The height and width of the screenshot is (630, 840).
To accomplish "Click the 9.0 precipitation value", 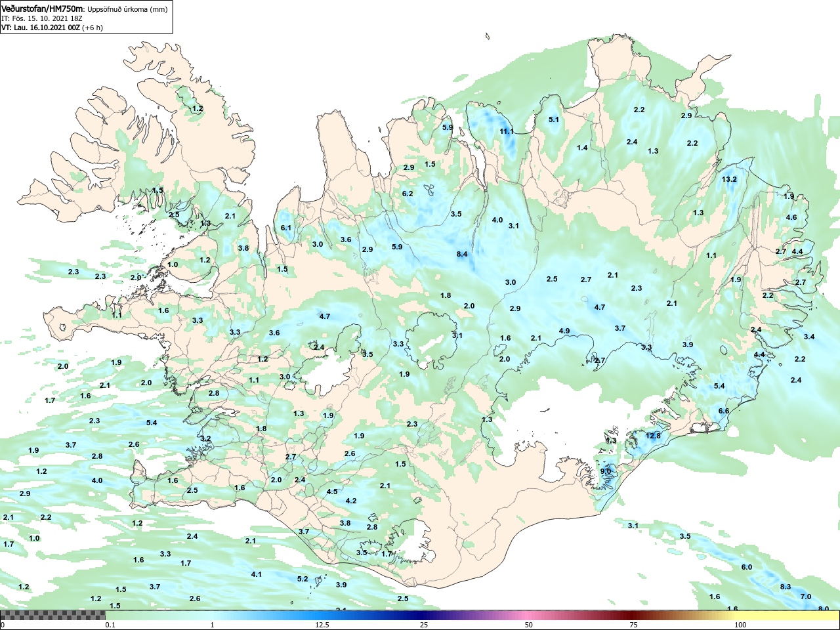I will point(606,471).
